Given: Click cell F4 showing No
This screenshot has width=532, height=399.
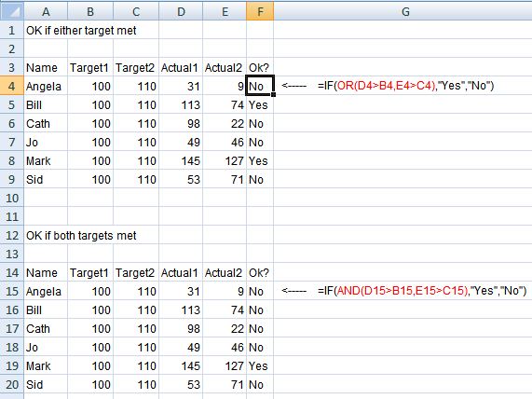Looking at the screenshot, I should pyautogui.click(x=260, y=86).
